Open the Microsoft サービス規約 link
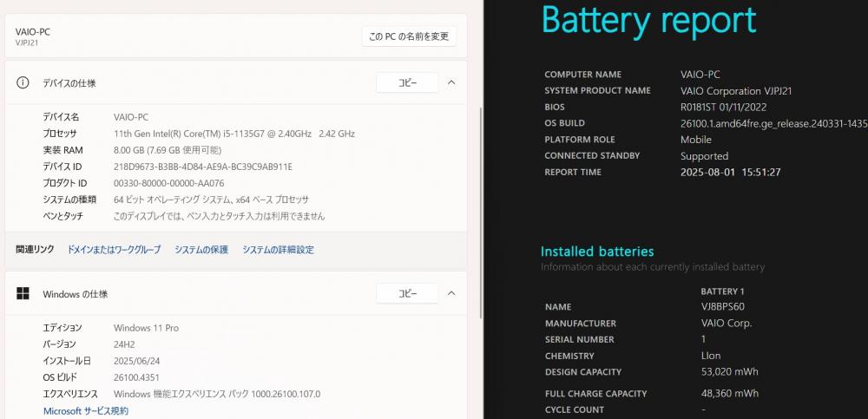Image resolution: width=868 pixels, height=419 pixels. click(86, 410)
